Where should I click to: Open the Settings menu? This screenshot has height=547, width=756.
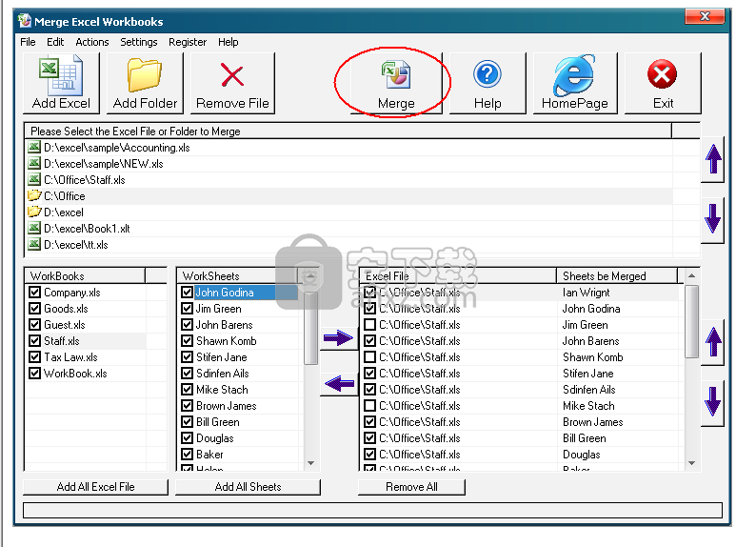click(x=139, y=42)
